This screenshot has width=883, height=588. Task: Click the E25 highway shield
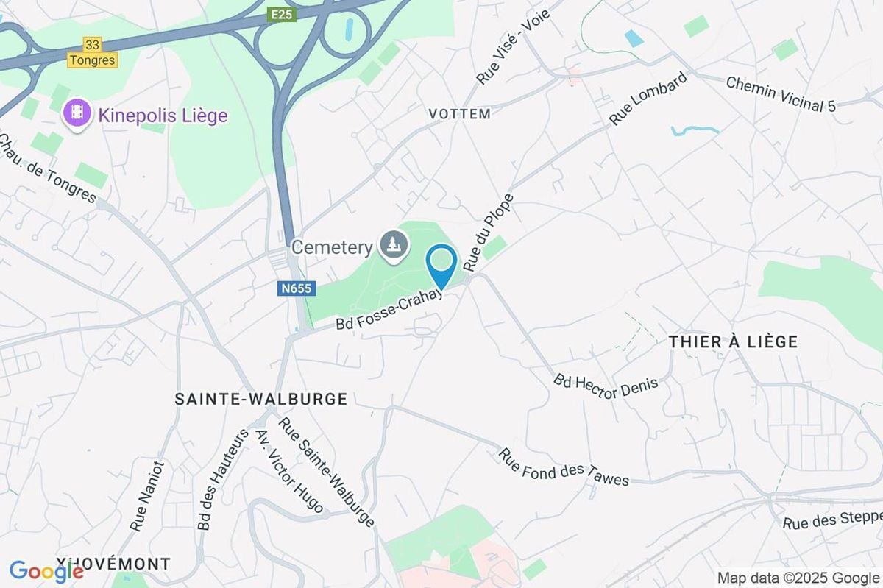[283, 15]
